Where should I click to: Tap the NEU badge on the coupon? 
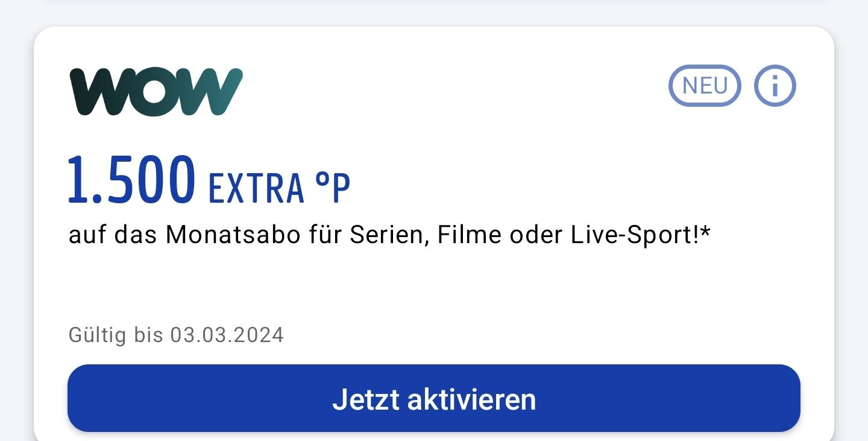click(x=705, y=86)
